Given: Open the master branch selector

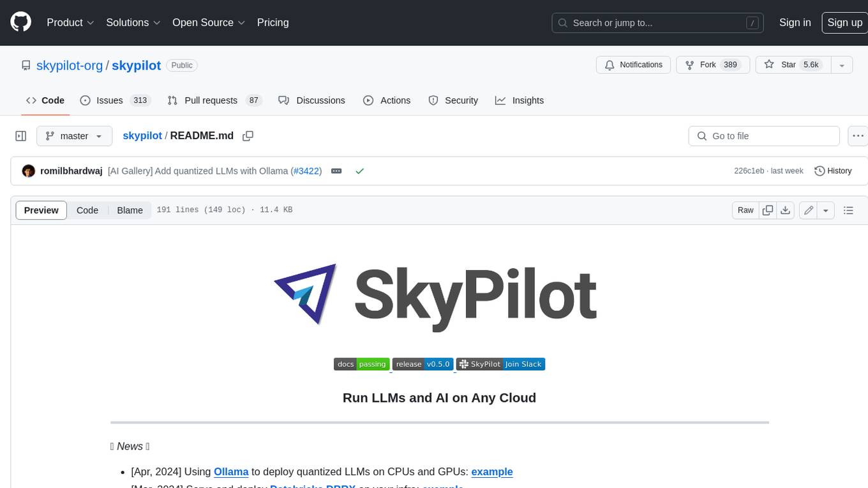Looking at the screenshot, I should click(x=74, y=136).
